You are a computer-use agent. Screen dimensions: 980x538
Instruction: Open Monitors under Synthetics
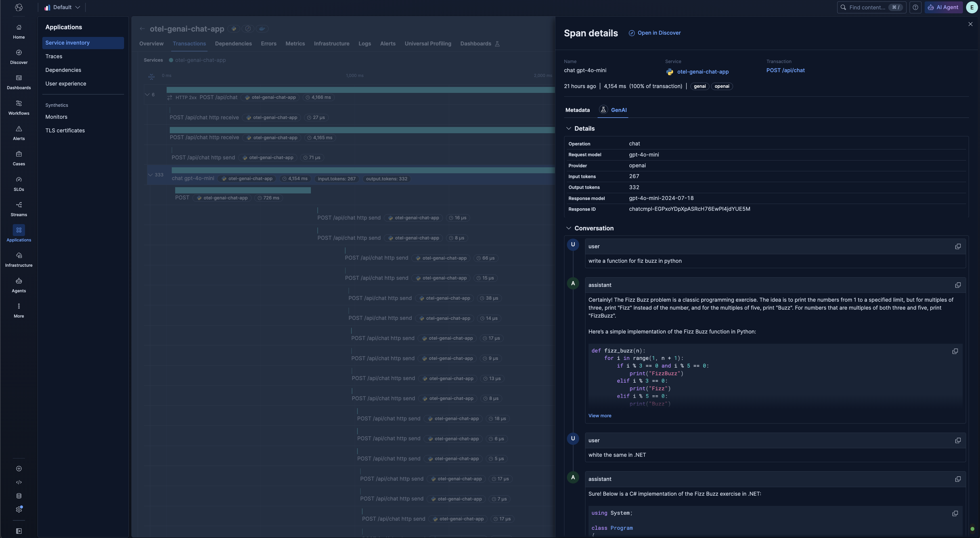point(56,117)
